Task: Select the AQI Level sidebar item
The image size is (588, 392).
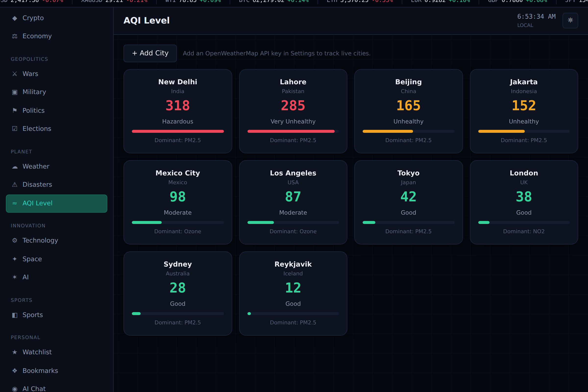Action: (x=57, y=203)
